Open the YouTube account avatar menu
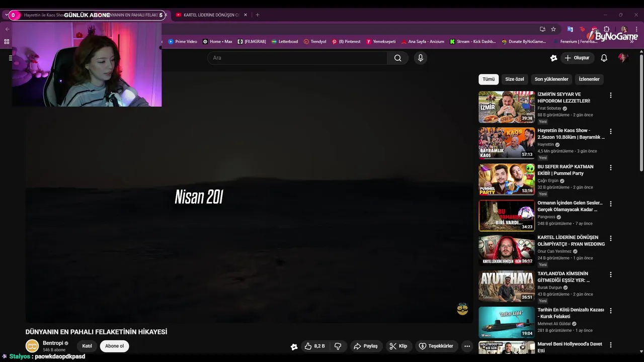Viewport: 644px width, 362px height. [x=623, y=58]
